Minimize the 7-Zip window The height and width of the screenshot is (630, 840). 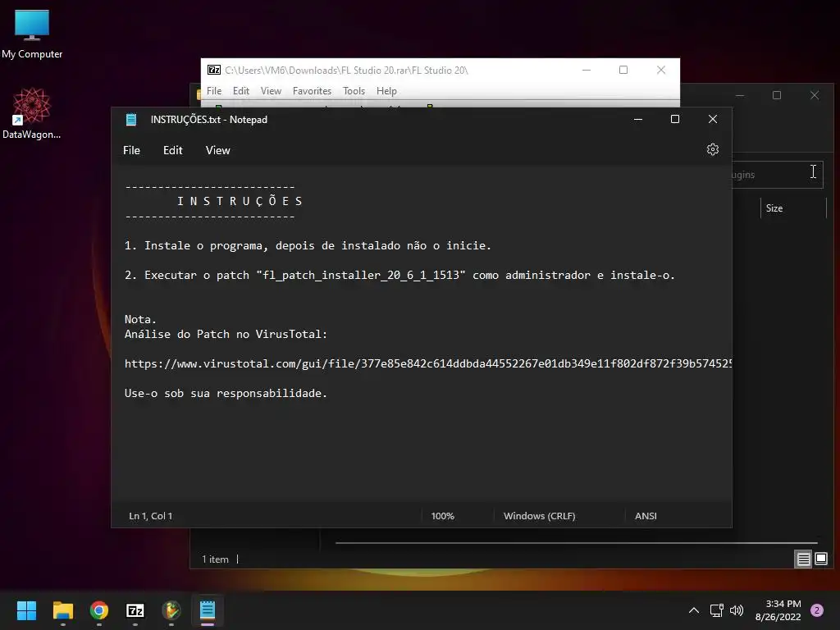[x=587, y=71]
